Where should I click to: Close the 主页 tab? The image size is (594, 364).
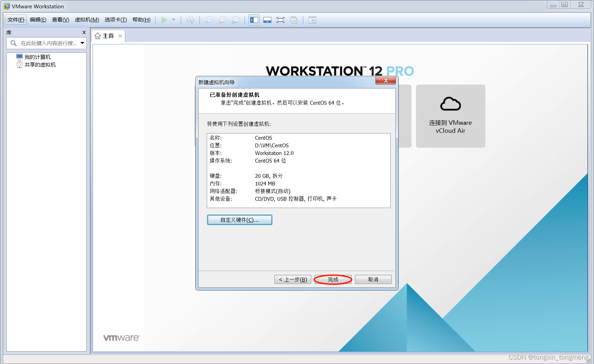point(120,36)
